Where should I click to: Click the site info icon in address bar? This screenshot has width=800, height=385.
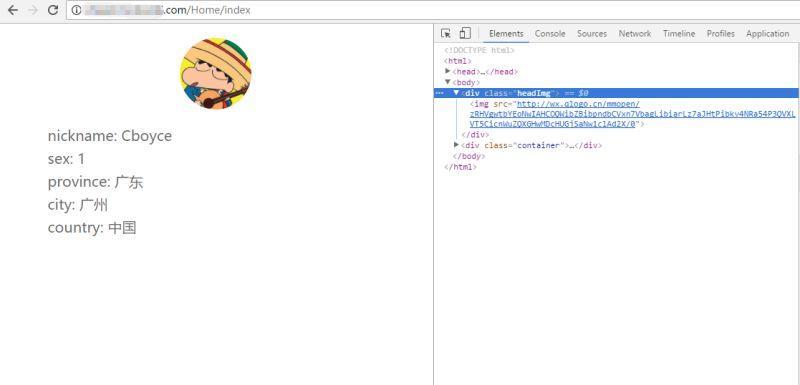tap(77, 10)
